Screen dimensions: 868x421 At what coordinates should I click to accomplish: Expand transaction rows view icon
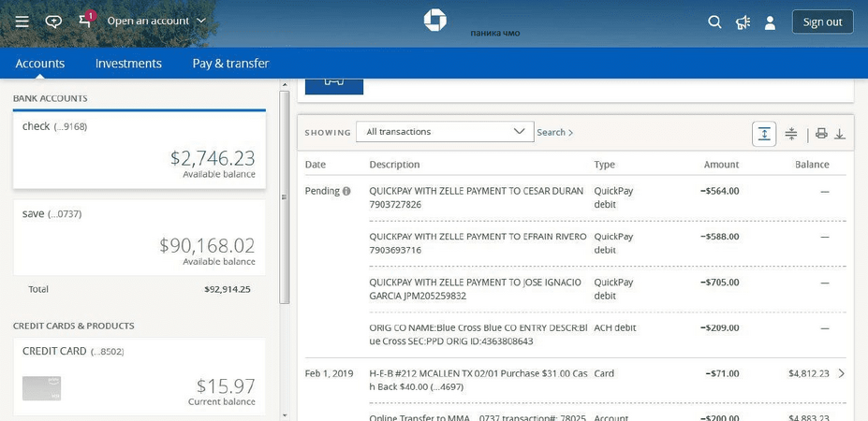coord(764,134)
